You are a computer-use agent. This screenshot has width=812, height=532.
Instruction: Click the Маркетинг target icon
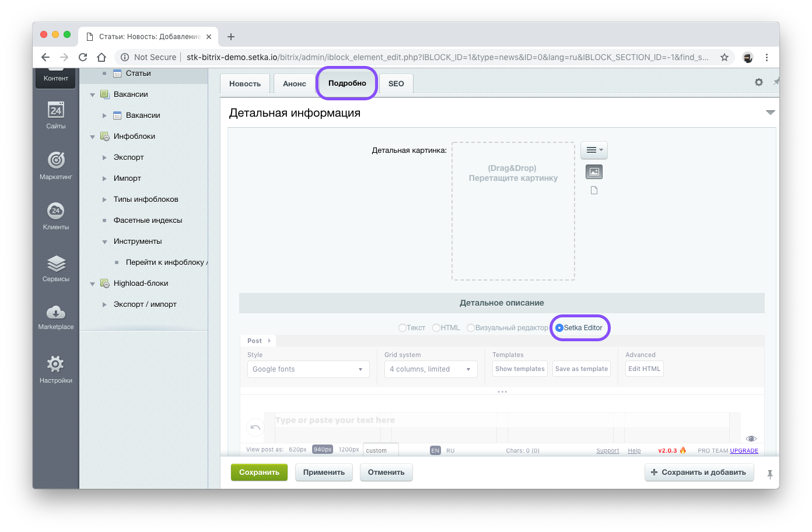[56, 160]
